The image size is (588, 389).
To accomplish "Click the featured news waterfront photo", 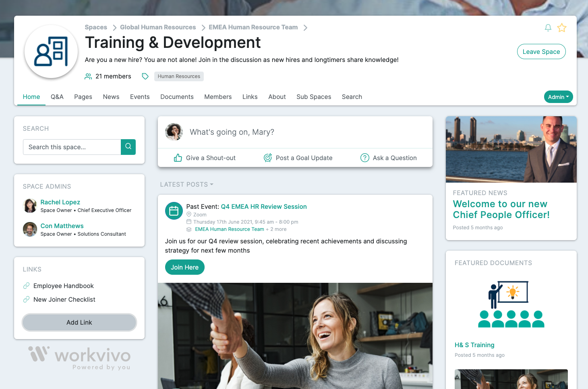I will 511,149.
